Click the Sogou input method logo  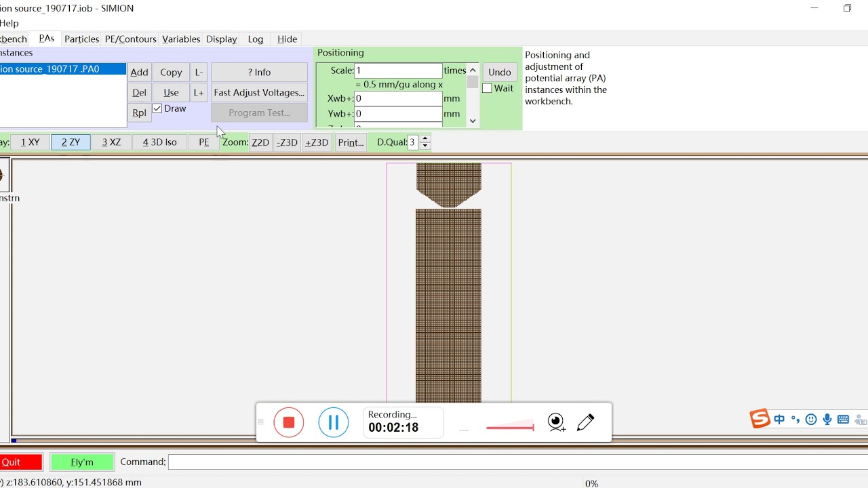click(x=759, y=419)
